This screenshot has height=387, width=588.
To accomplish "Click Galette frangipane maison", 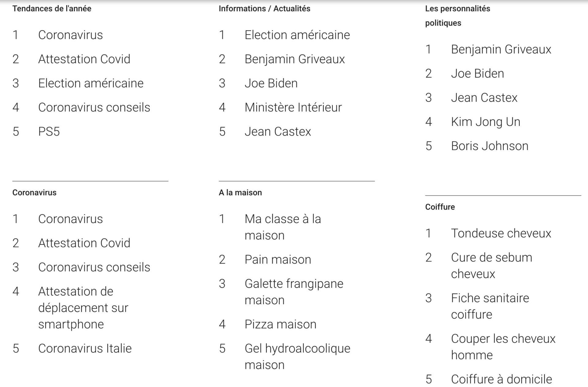I will pos(293,292).
